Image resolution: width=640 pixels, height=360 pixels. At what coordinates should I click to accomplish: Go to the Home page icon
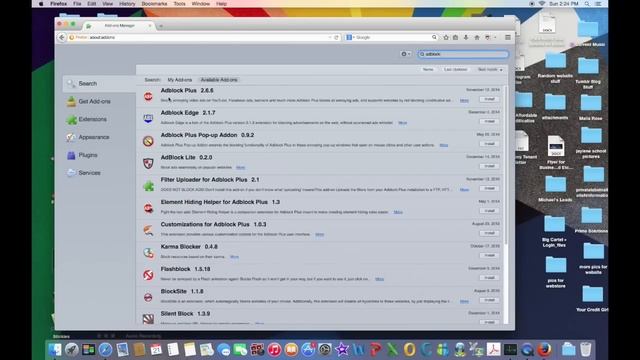point(476,38)
